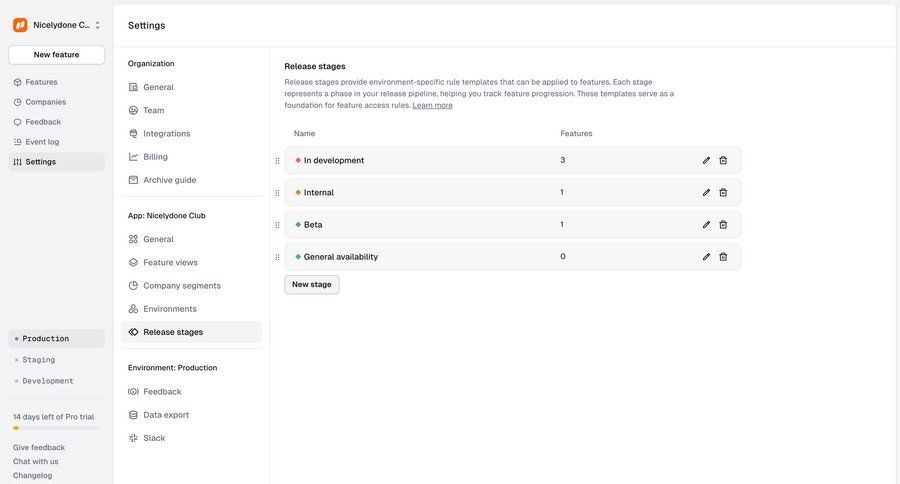Select Release stages in settings menu
Viewport: 900px width, 484px height.
point(192,332)
